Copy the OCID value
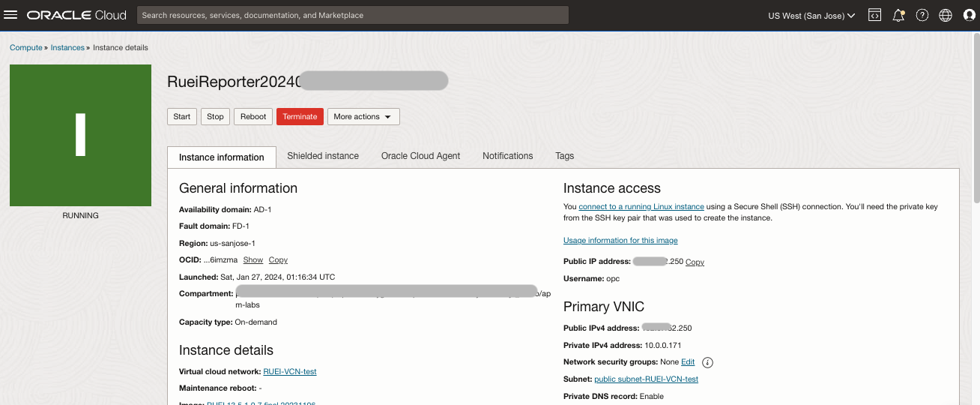 [278, 260]
